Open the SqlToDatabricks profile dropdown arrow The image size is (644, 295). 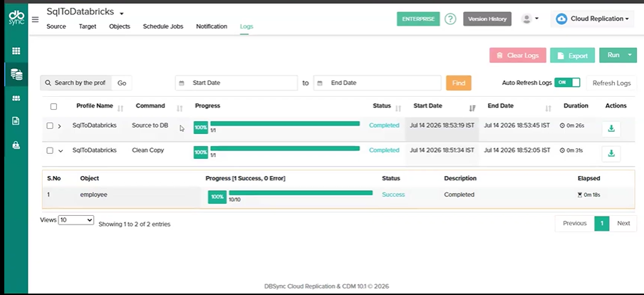coord(122,14)
